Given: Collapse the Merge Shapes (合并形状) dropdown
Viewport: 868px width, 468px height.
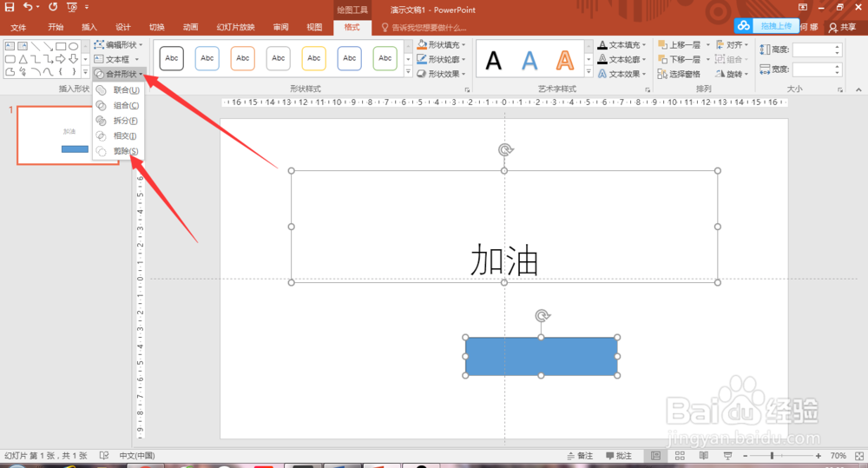Looking at the screenshot, I should [x=118, y=74].
